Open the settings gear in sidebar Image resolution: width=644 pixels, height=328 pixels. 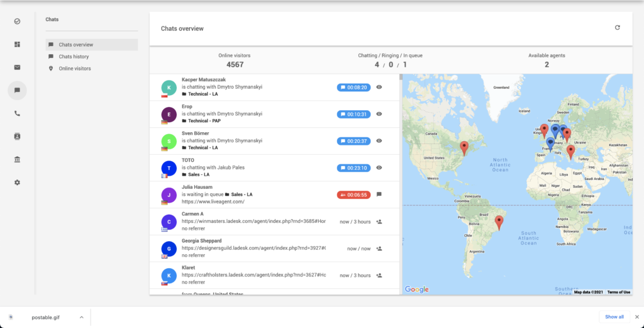(17, 182)
